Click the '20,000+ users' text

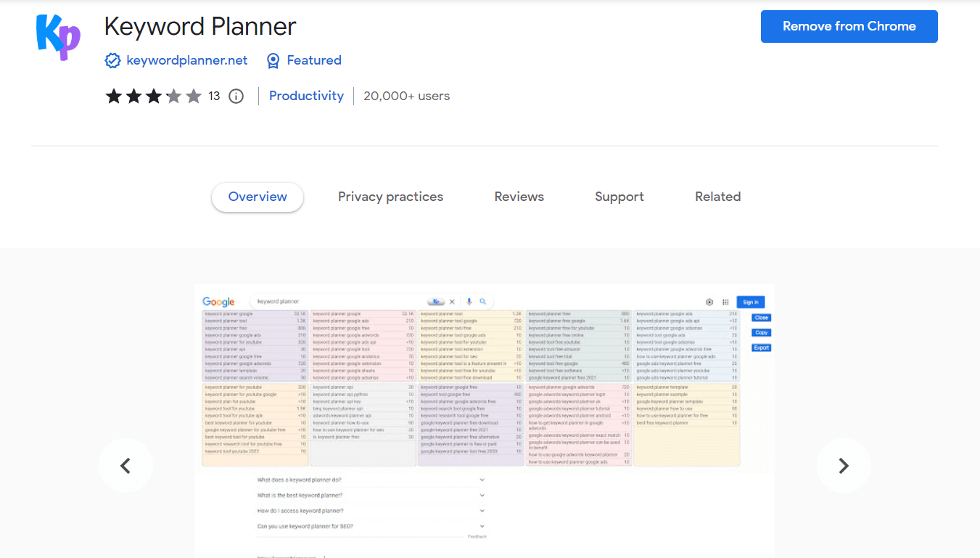[407, 96]
